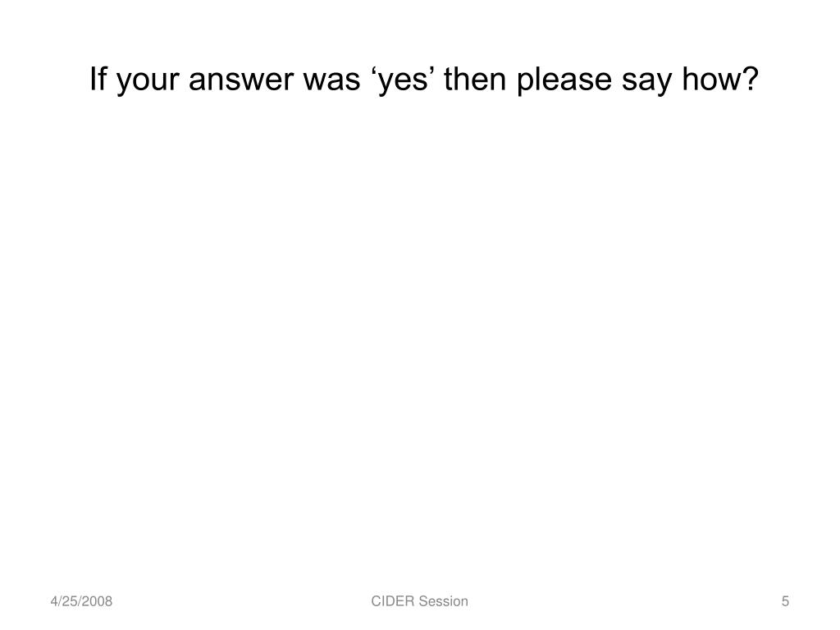Click the word 'then' in the title
840x630 pixels.
pos(475,78)
